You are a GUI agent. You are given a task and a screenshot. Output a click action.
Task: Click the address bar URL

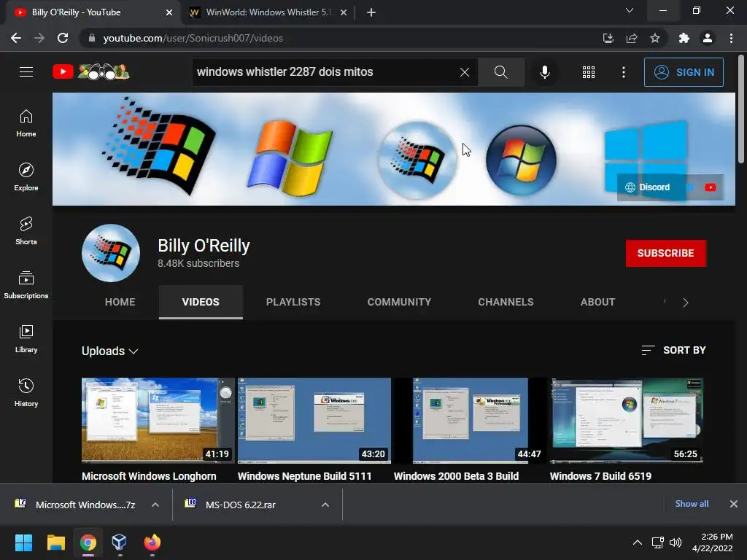tap(193, 38)
